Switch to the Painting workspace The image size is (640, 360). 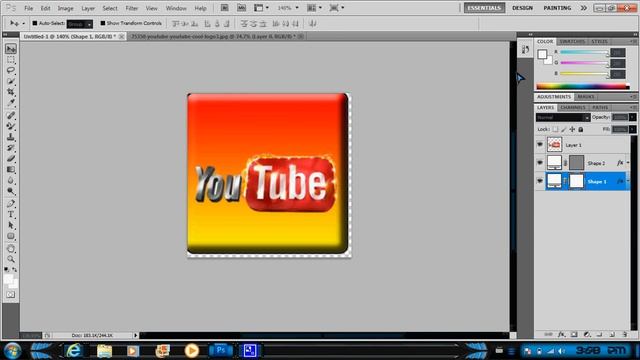557,8
